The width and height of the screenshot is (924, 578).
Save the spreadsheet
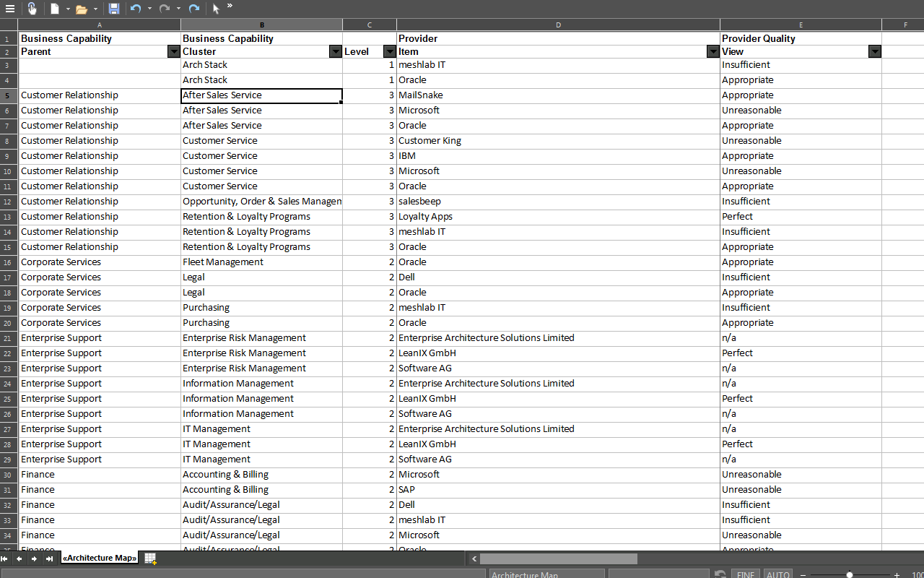pos(114,9)
